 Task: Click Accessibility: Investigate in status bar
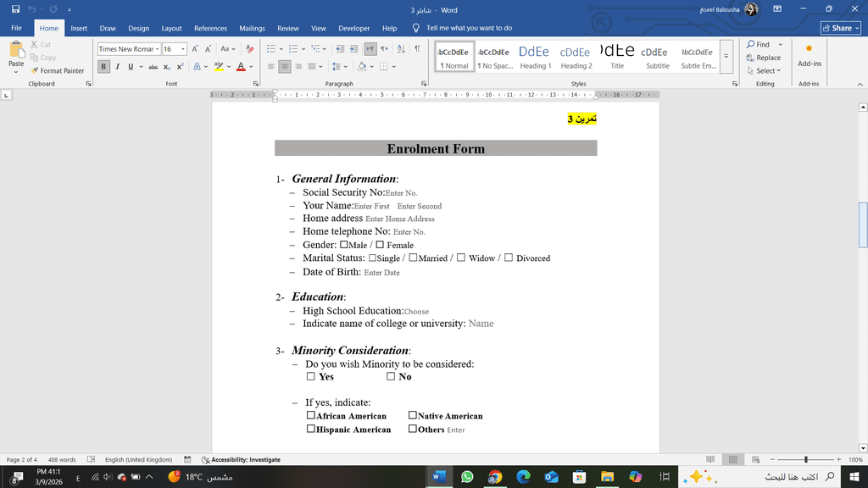pos(241,459)
